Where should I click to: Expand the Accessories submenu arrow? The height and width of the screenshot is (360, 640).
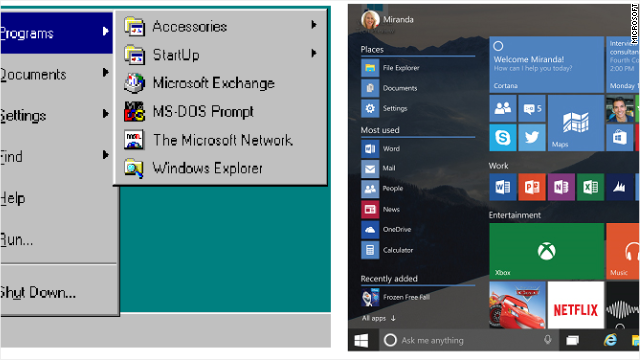tap(313, 25)
